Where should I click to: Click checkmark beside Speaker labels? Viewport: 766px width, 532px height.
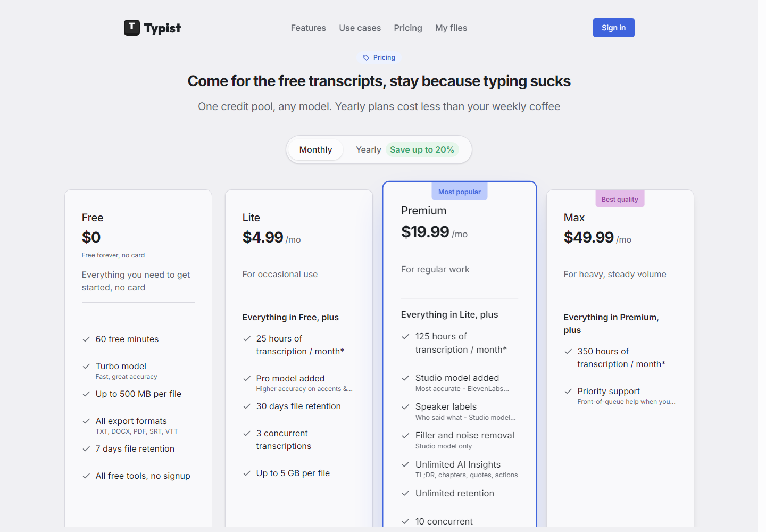(405, 406)
